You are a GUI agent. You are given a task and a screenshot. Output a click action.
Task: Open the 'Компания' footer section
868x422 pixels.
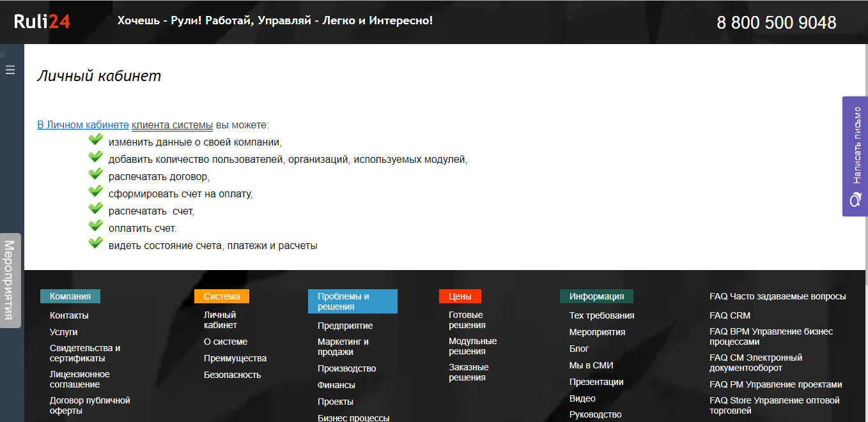70,296
